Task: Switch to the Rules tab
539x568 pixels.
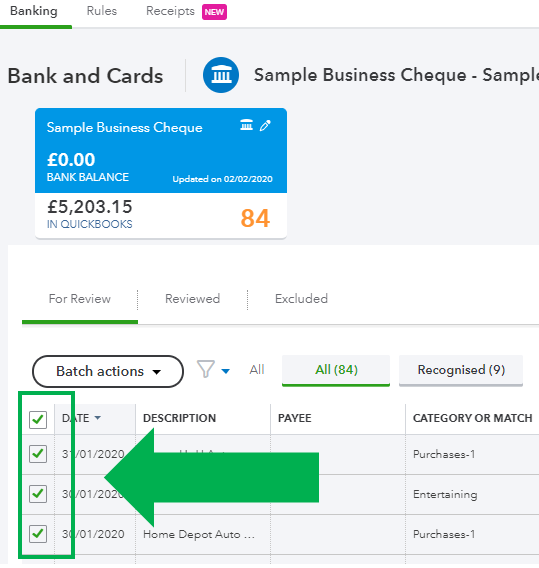Action: click(x=102, y=11)
